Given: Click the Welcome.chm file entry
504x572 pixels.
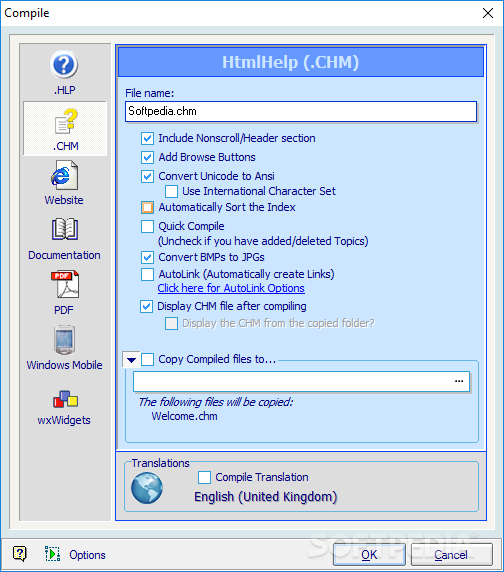Looking at the screenshot, I should click(x=185, y=416).
